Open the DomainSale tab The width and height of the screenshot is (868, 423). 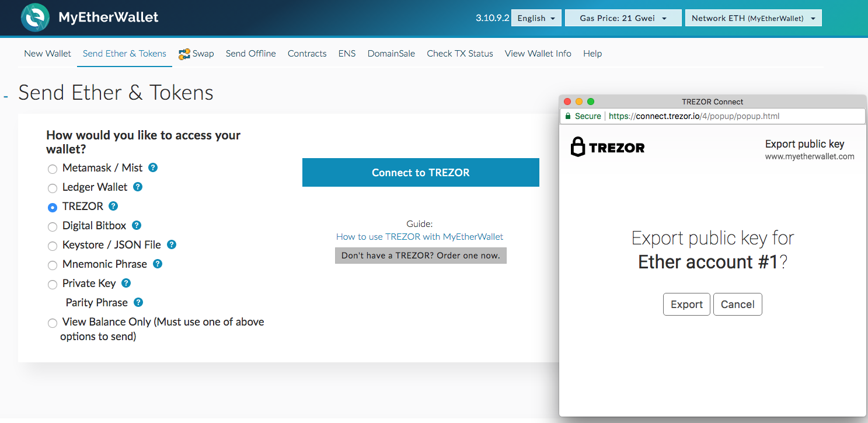[391, 54]
